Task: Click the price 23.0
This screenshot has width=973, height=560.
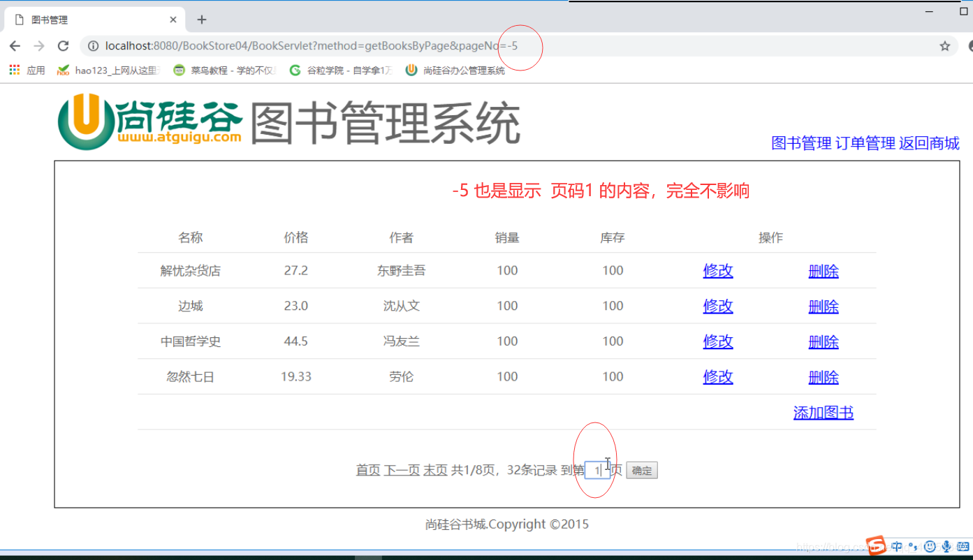Action: pos(296,306)
